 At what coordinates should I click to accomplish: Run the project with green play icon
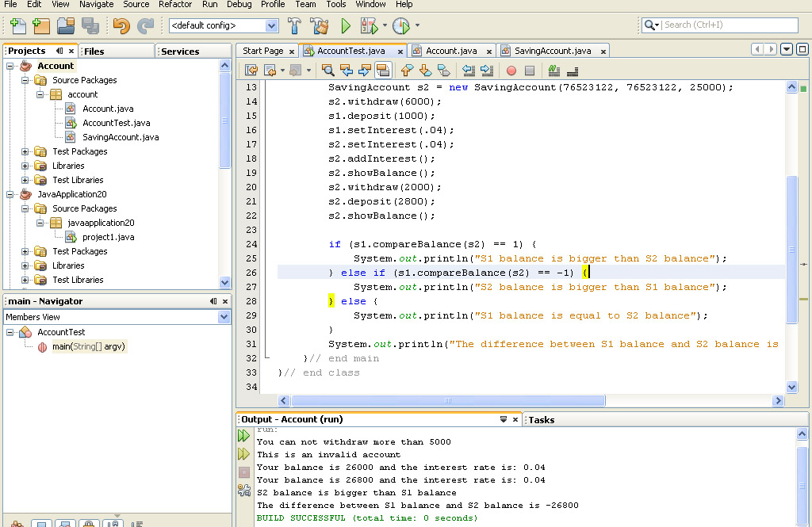pyautogui.click(x=346, y=26)
